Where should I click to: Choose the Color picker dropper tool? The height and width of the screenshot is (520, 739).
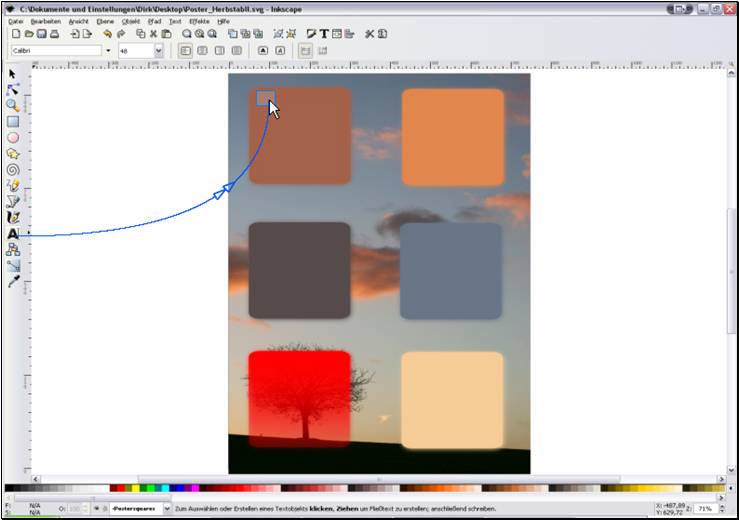tap(13, 282)
